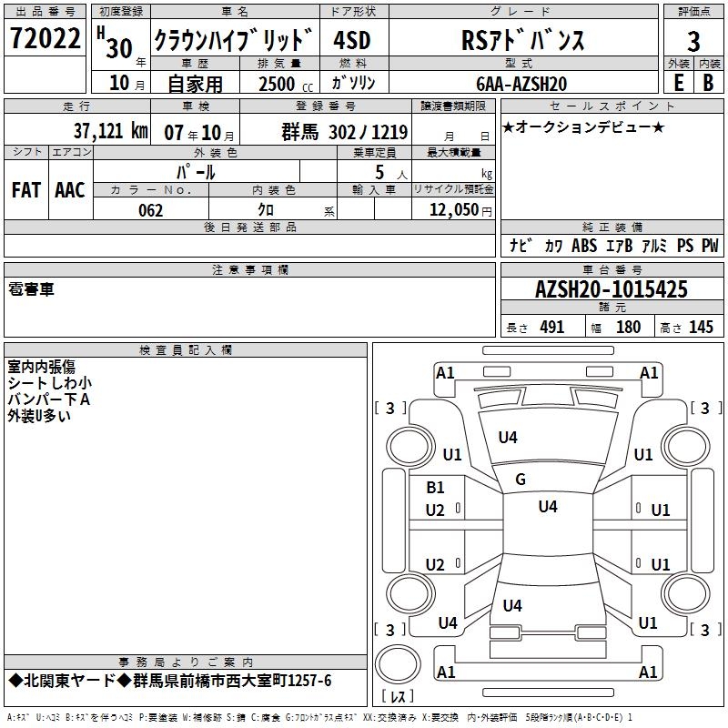Click the seating capacity "5 人"
Screen dimensions: 728x728
click(391, 173)
